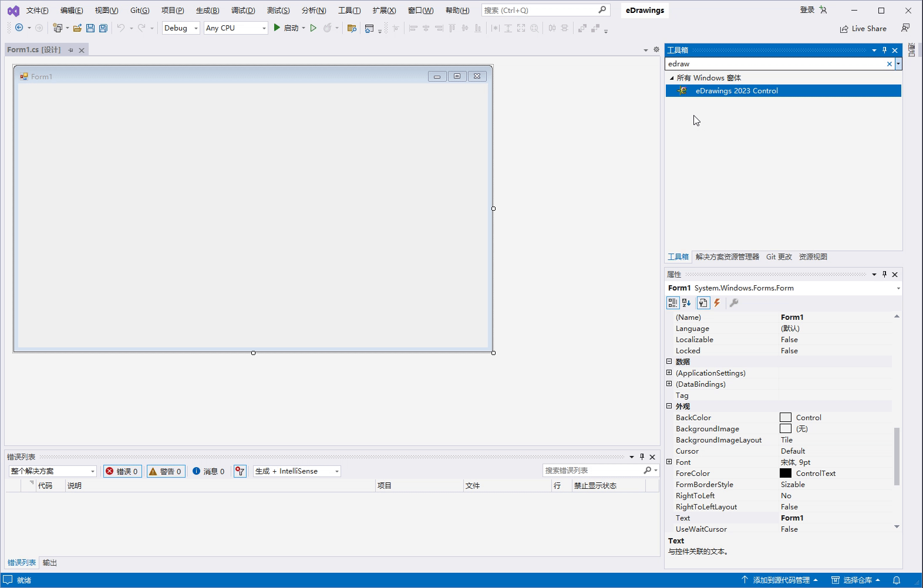Viewport: 923px width, 588px height.
Task: Click the open file folder icon
Action: (77, 28)
